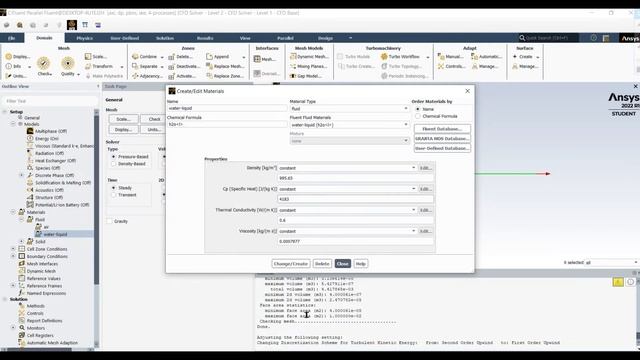640x360 pixels.
Task: Click the Change/Create button
Action: (x=291, y=264)
